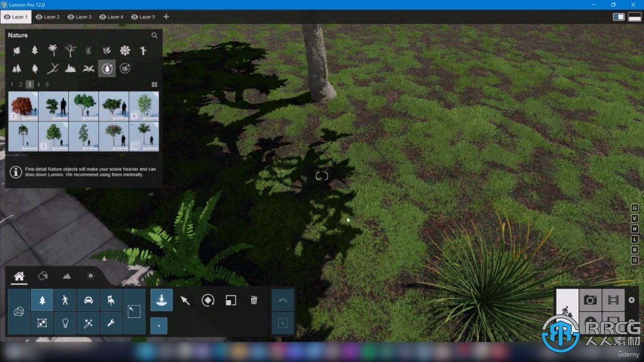Go to Nature page 5
Screen dimensions: 644x362
[47, 84]
